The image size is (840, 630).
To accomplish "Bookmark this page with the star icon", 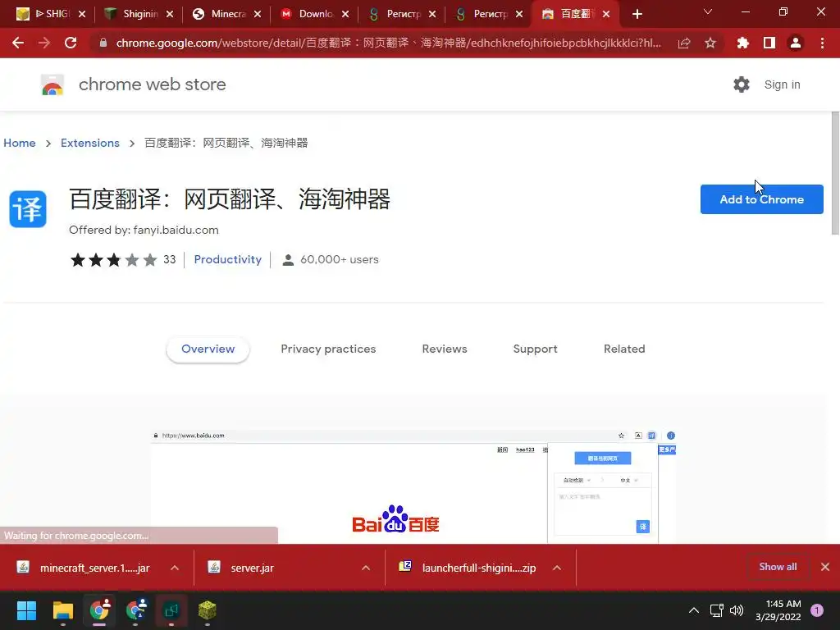I will pos(710,43).
